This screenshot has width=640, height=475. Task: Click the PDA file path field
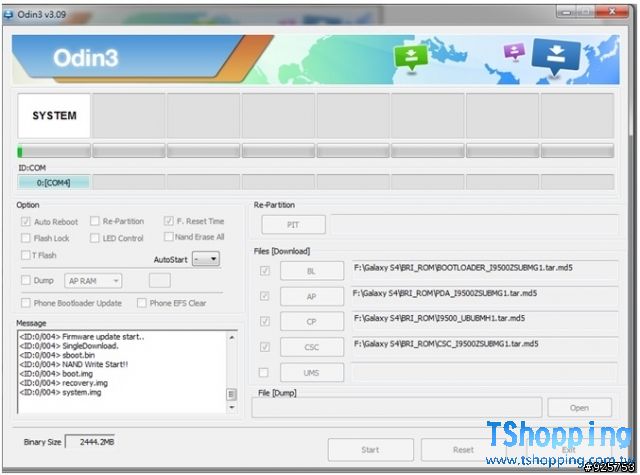(484, 295)
